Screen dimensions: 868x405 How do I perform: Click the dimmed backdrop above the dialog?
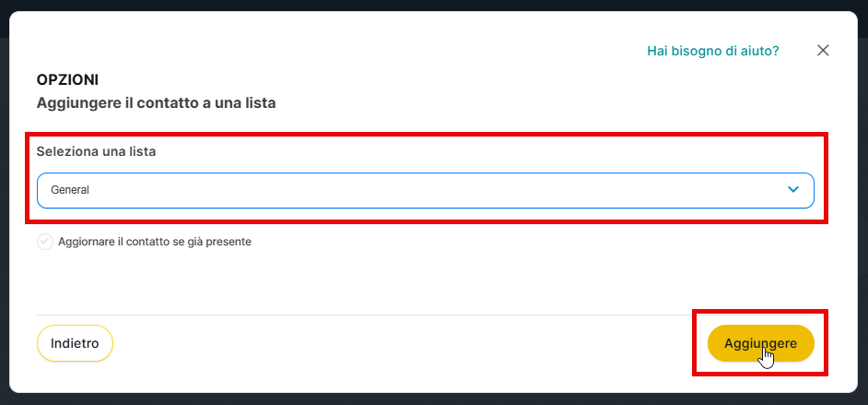pos(433,5)
